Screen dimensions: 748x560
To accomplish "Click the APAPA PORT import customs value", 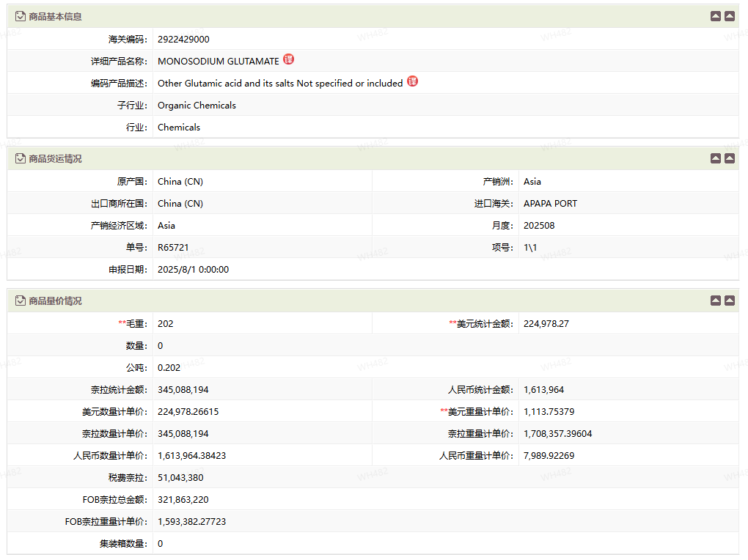I will click(550, 204).
